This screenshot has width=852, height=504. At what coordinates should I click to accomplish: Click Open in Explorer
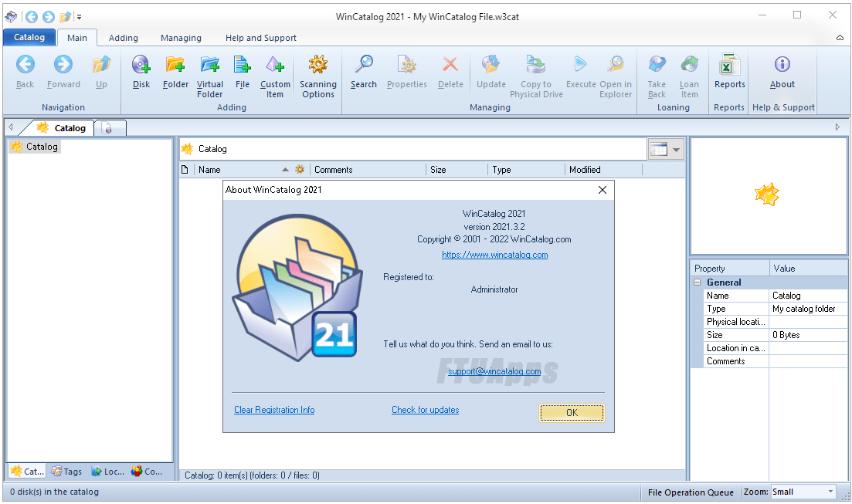pos(616,76)
